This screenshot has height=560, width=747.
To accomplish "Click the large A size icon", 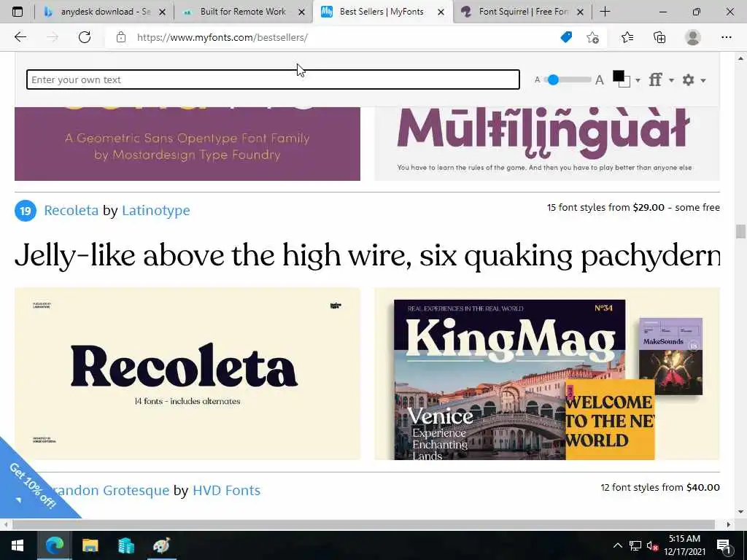I will [x=600, y=80].
